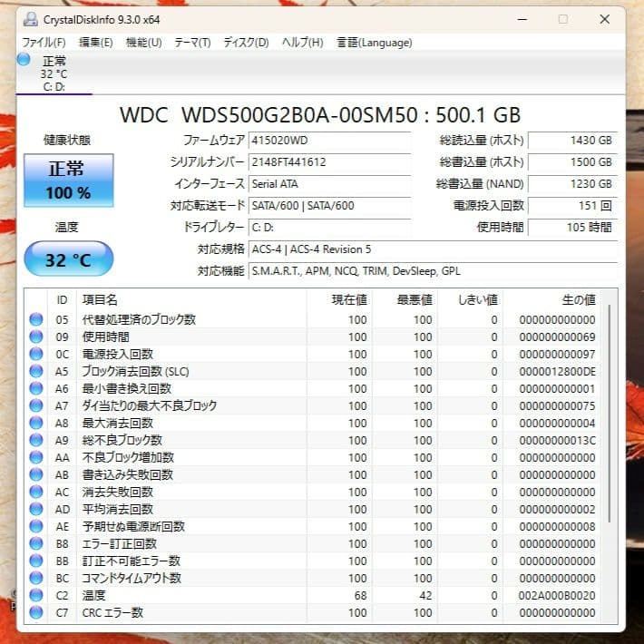Click status orb of row C7 CRC エラー数
This screenshot has height=644, width=644.
pyautogui.click(x=36, y=613)
